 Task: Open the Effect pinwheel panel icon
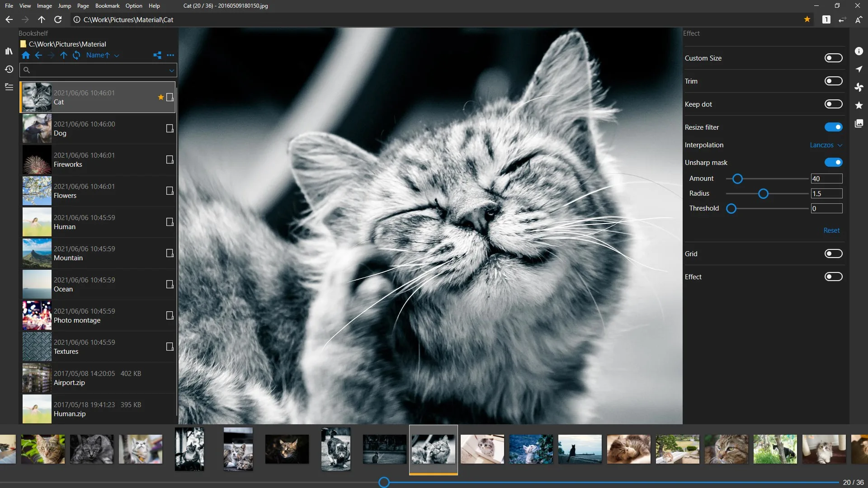pyautogui.click(x=859, y=87)
